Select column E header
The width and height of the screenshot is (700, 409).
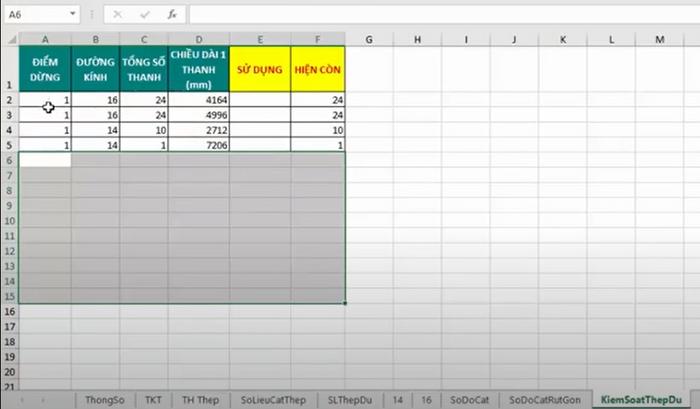(x=260, y=38)
